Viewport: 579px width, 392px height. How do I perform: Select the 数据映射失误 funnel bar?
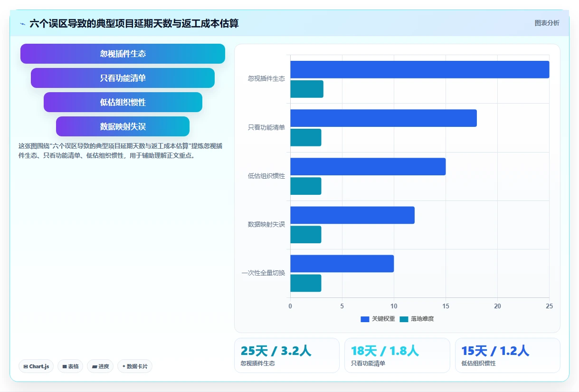123,126
